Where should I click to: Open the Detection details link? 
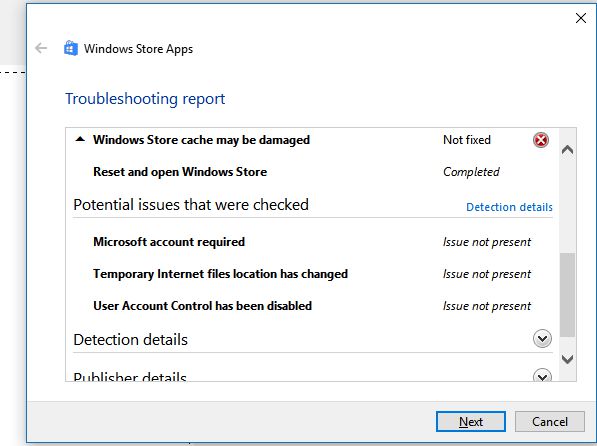tap(509, 207)
